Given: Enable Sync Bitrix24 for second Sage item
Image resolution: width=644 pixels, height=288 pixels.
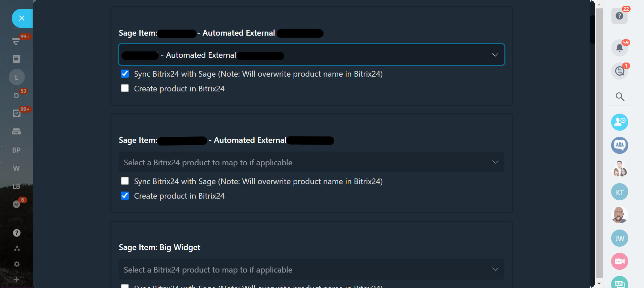Looking at the screenshot, I should (125, 181).
